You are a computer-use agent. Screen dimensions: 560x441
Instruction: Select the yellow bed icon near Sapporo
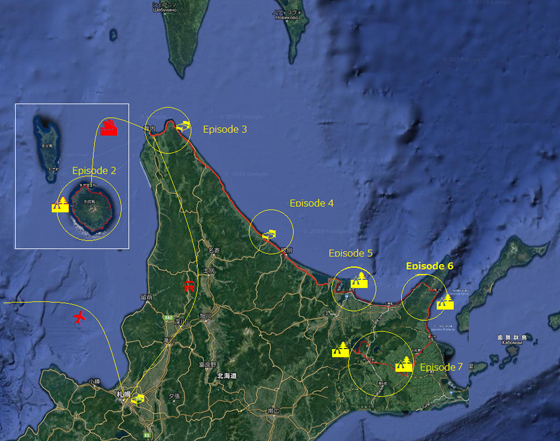138,399
